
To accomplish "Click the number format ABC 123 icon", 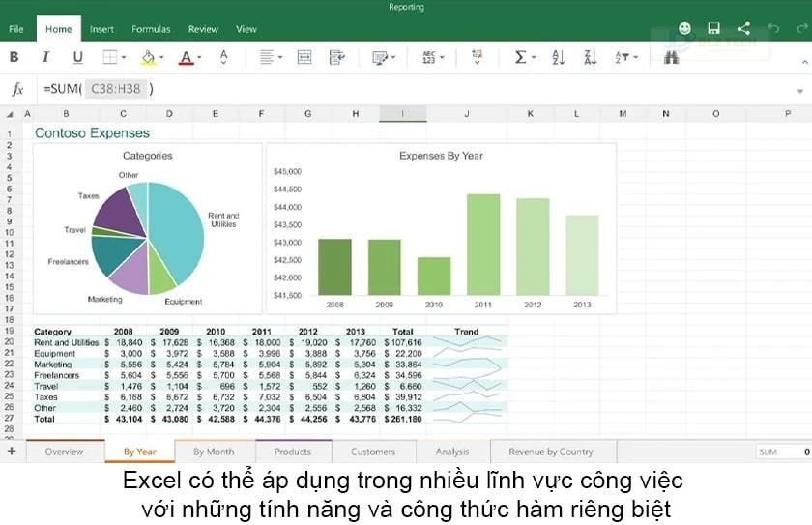I will (429, 57).
